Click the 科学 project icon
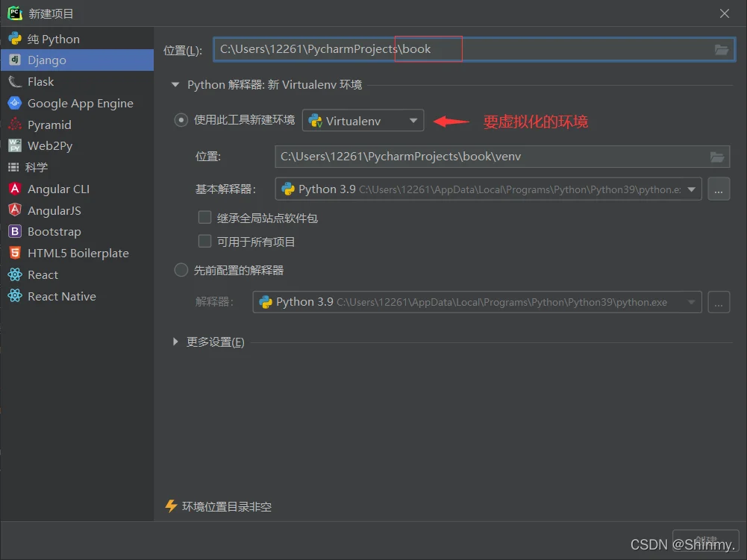This screenshot has height=560, width=747. coord(14,167)
